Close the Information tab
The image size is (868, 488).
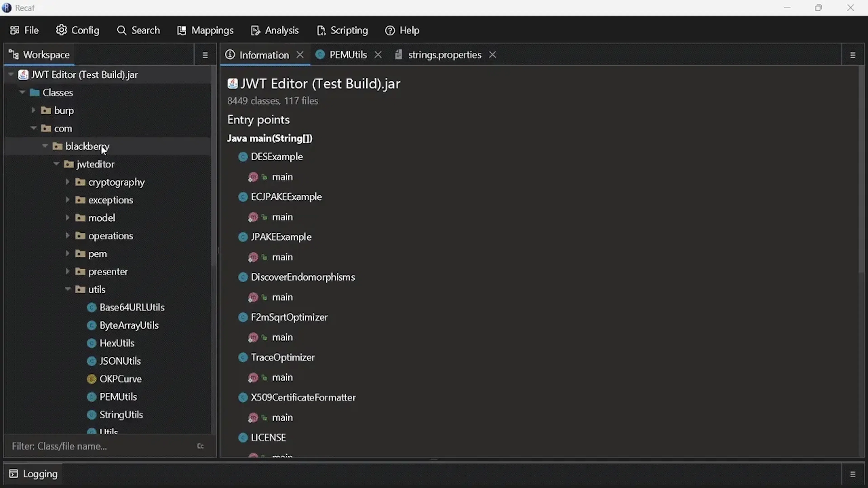[x=300, y=54]
